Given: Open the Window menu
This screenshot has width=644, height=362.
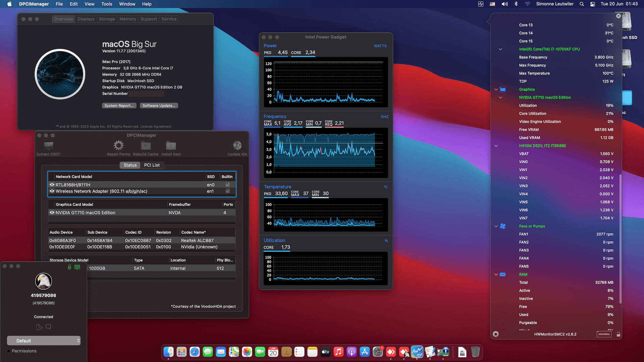Looking at the screenshot, I should (x=127, y=4).
